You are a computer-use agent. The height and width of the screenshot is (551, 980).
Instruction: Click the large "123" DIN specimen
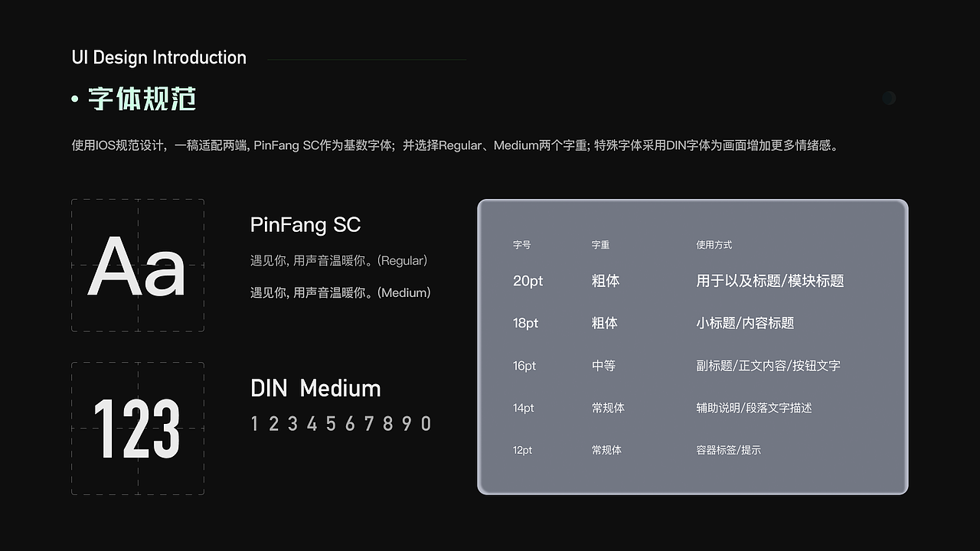click(138, 426)
